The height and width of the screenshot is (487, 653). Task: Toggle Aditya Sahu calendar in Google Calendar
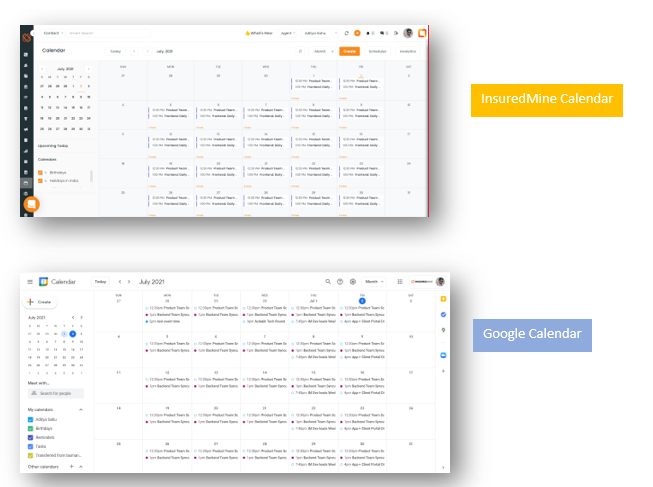click(30, 420)
